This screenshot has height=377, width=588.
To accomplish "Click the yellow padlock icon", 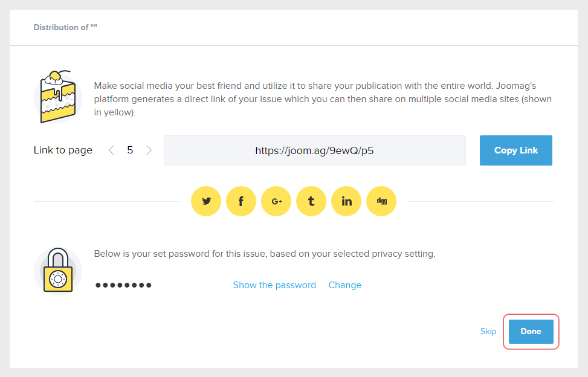I will 57,270.
